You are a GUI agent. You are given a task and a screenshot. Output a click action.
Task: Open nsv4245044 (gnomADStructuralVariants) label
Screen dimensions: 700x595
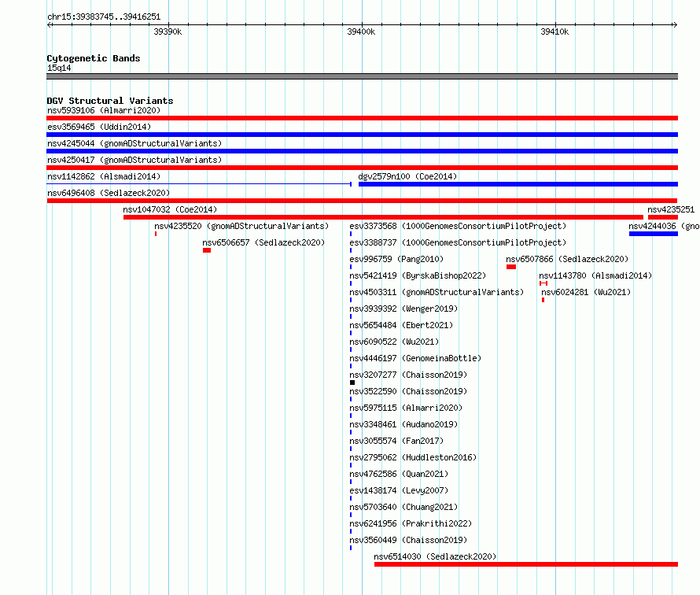pos(134,143)
